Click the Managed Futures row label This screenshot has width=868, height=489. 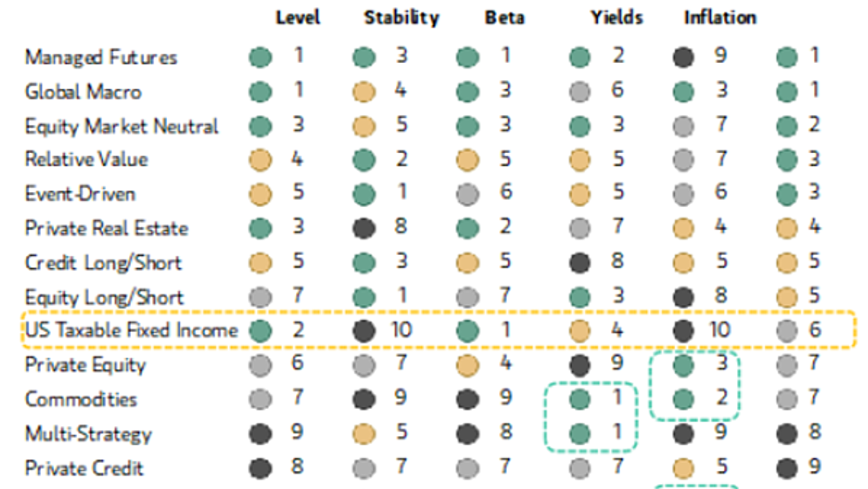tap(101, 57)
